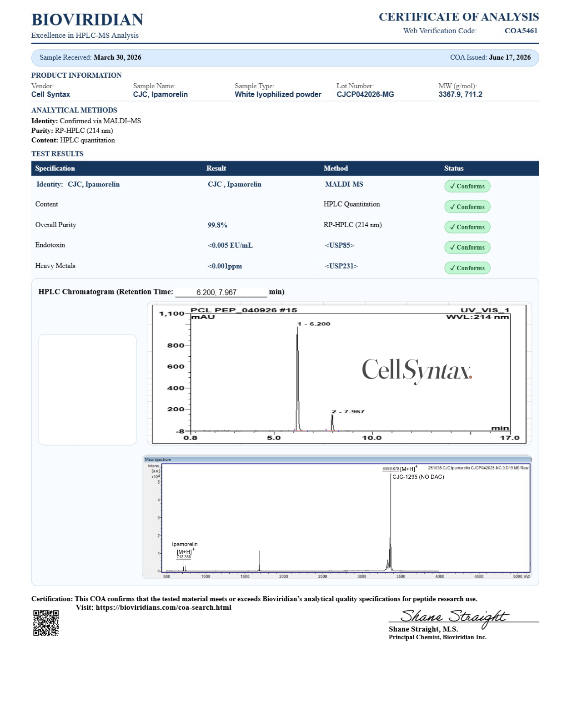The image size is (562, 728).
Task: Click the BIOVIRIDIAN logo heading
Action: click(x=87, y=20)
